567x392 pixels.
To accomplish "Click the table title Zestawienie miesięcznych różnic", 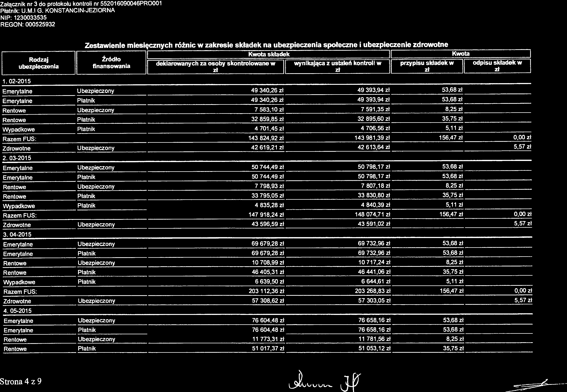I will point(266,45).
